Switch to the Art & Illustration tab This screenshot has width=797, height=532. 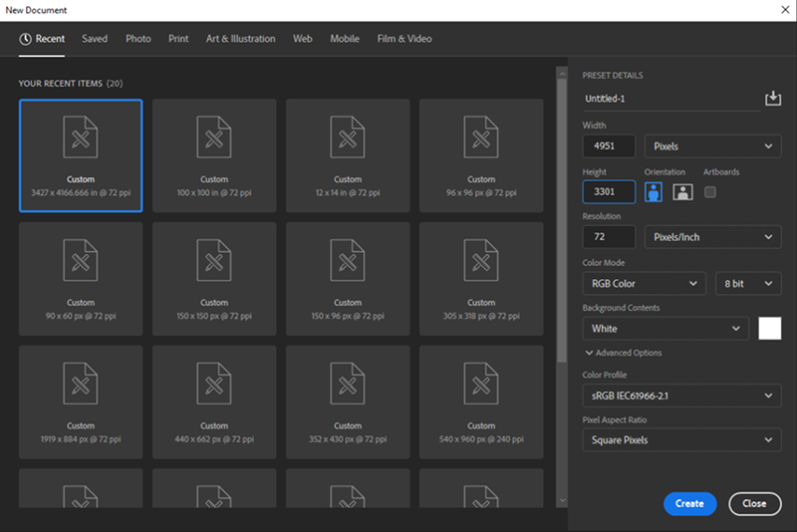tap(240, 39)
